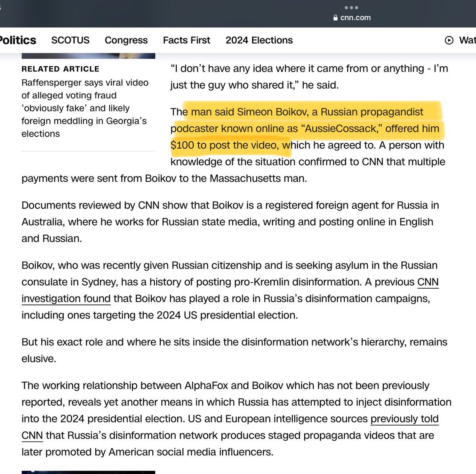Click the quote 'I'm just the guy who shared it'

click(309, 77)
